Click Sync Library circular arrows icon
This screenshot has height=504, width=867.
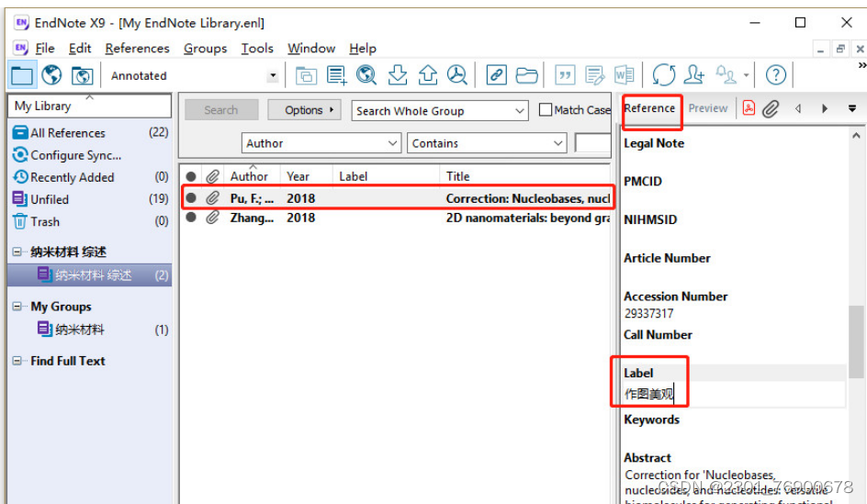[x=663, y=75]
